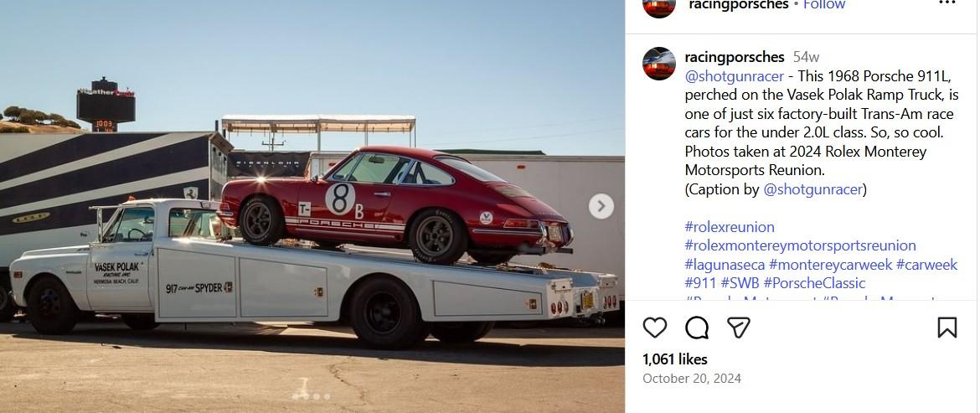Open racingporsches username in caption
Image resolution: width=980 pixels, height=413 pixels.
click(x=735, y=57)
